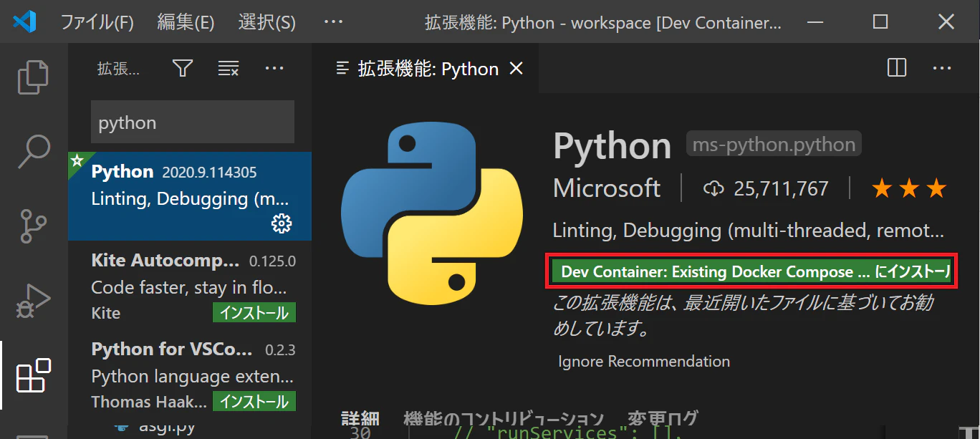The image size is (980, 439).
Task: Click the Ignore Recommendation link
Action: (x=644, y=362)
